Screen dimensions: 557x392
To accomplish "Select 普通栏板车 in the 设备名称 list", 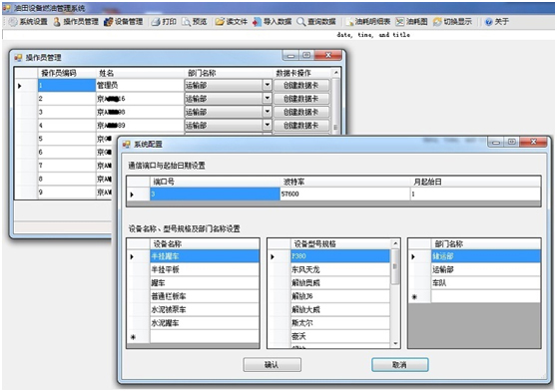I will pyautogui.click(x=205, y=296).
